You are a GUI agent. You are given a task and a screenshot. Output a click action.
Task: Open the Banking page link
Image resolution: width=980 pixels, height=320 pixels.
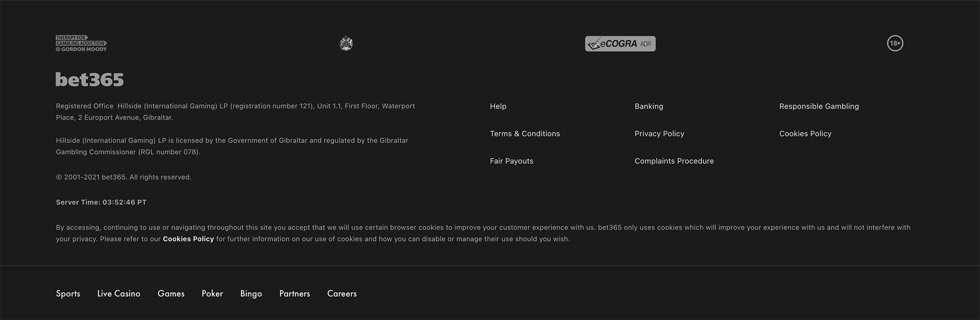[649, 106]
